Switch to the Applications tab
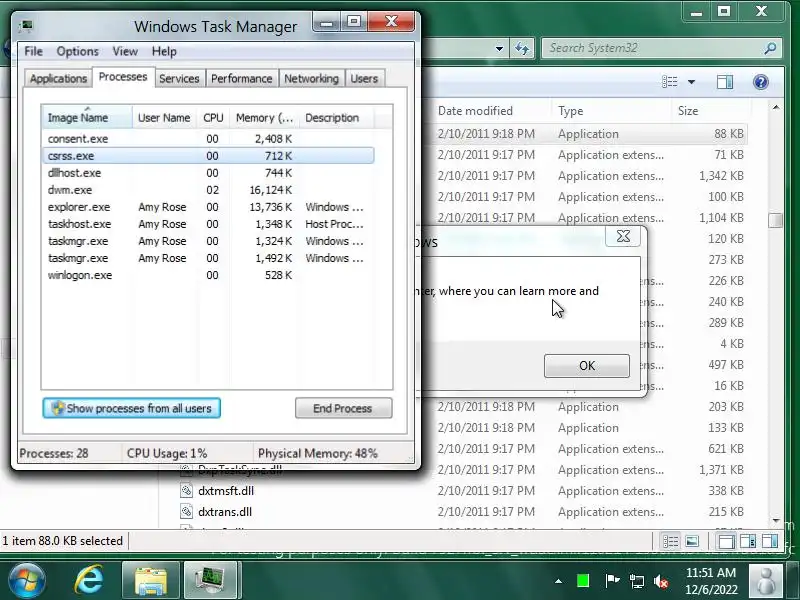 click(58, 79)
